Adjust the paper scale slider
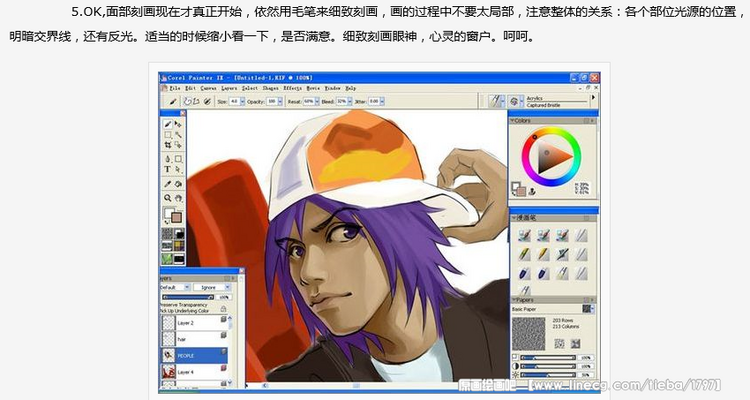Image resolution: width=750 pixels, height=400 pixels. coord(548,357)
